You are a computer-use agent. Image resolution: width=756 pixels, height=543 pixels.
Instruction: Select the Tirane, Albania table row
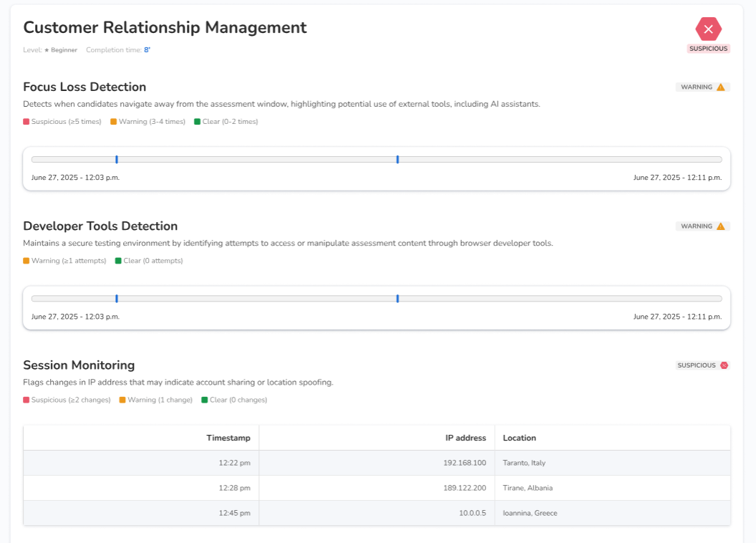(x=377, y=488)
